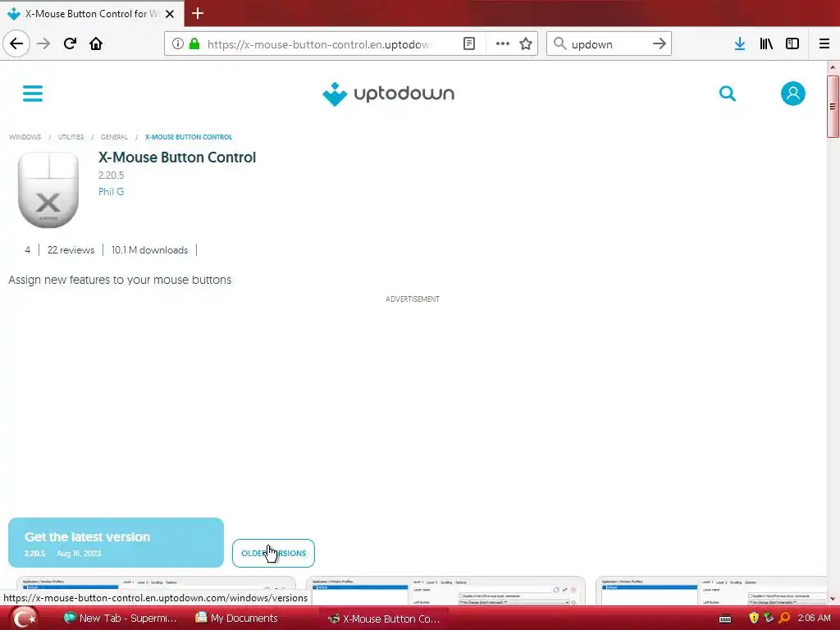The image size is (840, 630).
Task: Click the page vertical scrollbar thumb
Action: click(x=833, y=107)
